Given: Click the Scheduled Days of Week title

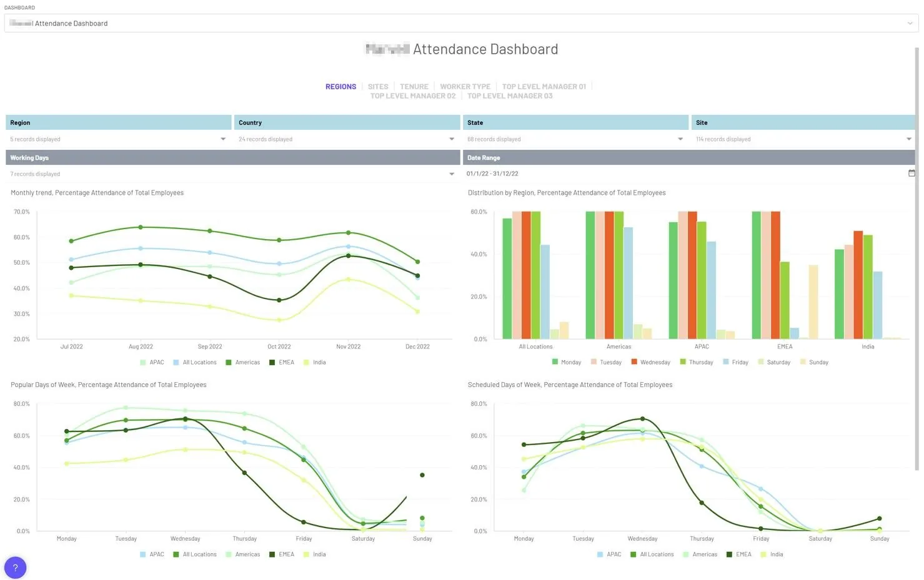Looking at the screenshot, I should [x=570, y=385].
